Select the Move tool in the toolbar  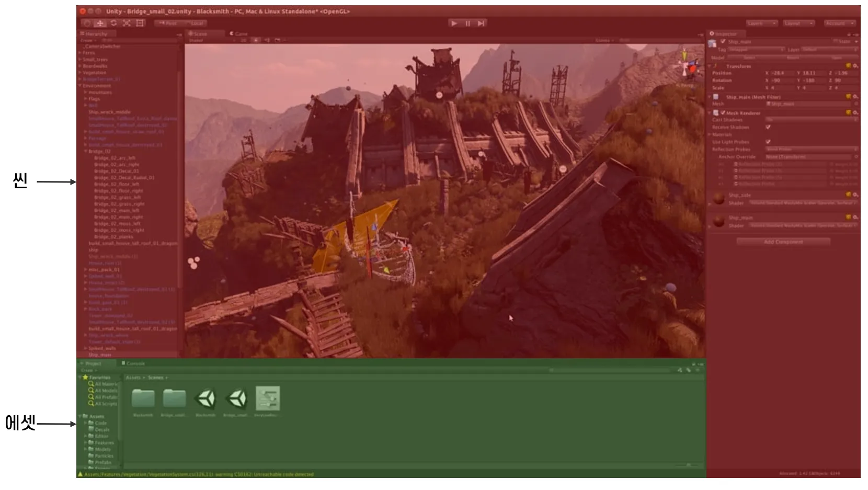click(100, 23)
